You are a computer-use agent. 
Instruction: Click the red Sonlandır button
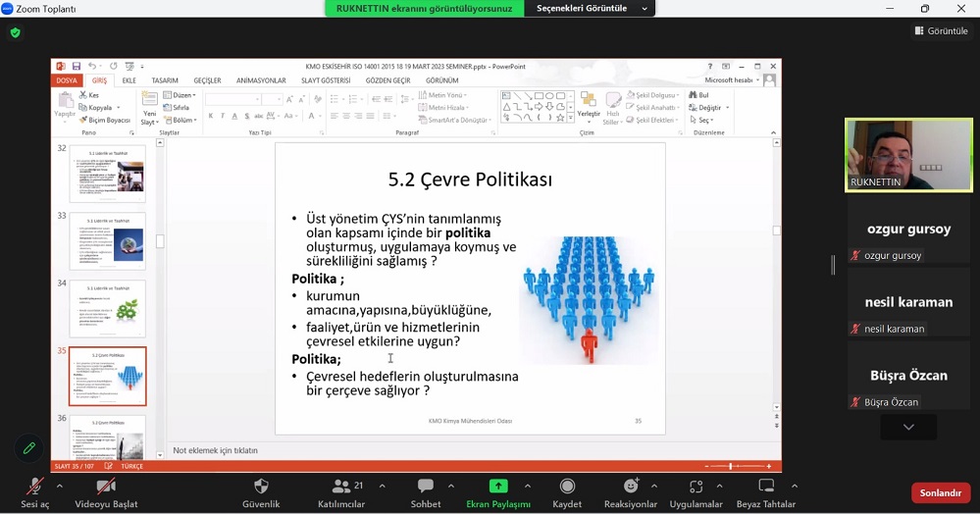pos(940,493)
